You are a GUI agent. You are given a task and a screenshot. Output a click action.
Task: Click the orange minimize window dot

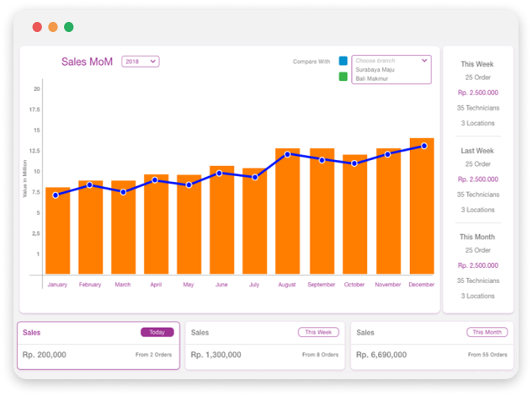pos(53,27)
